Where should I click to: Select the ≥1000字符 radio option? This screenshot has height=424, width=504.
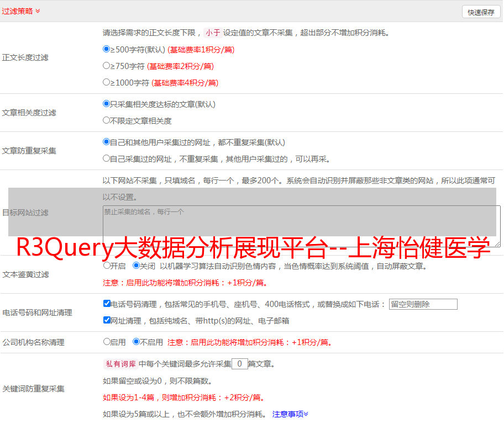tap(106, 82)
